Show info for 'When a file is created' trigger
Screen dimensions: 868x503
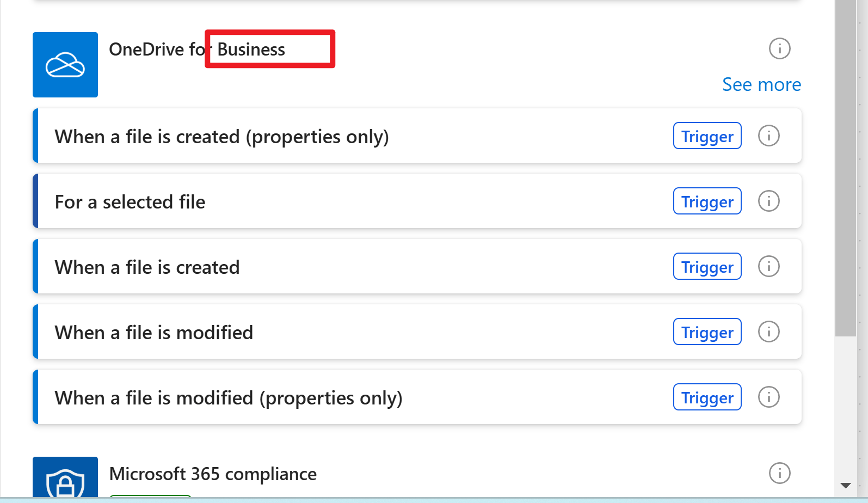click(x=768, y=266)
